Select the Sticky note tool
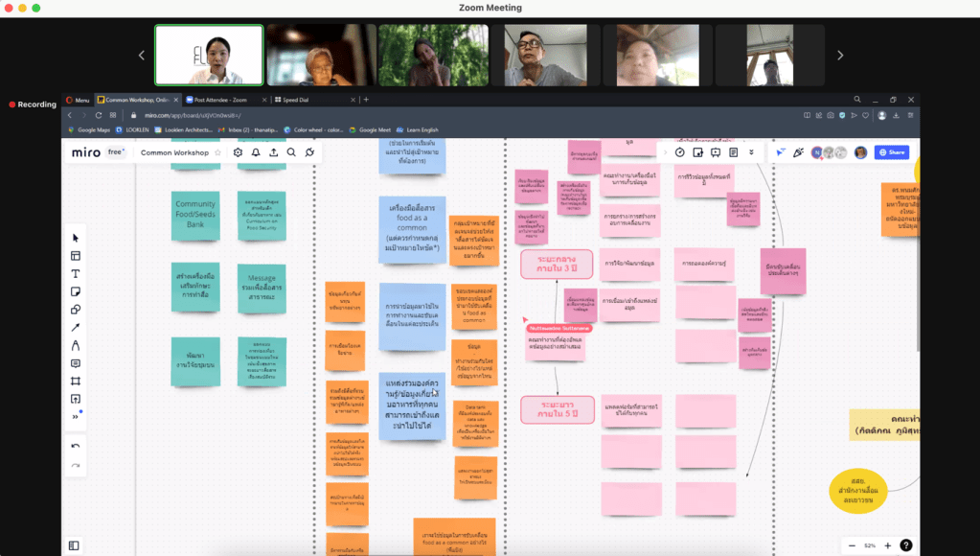This screenshot has height=556, width=980. tap(76, 291)
